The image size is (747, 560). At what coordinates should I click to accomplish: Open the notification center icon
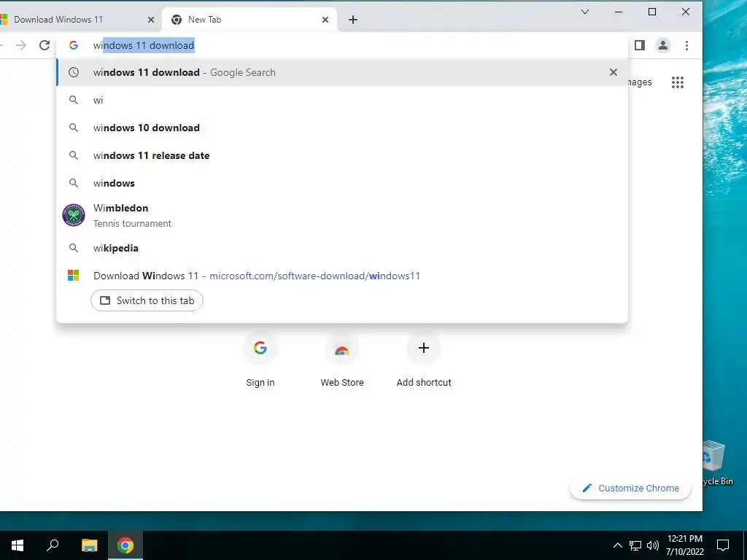(723, 545)
